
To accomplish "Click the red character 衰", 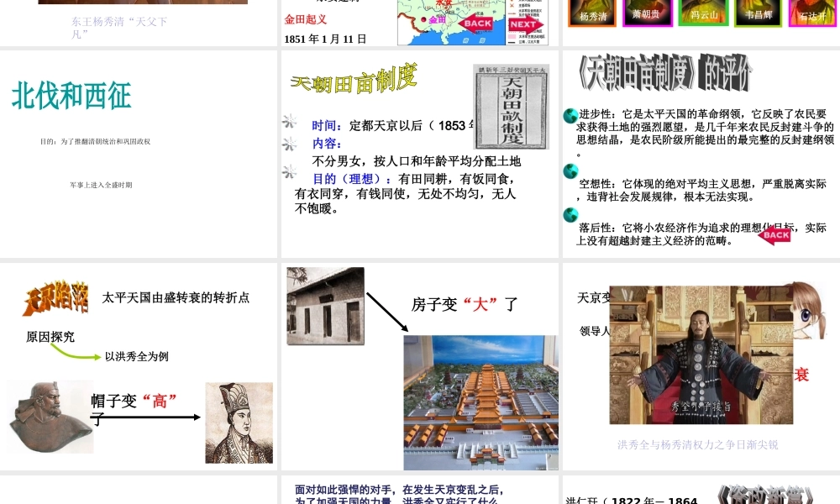I will point(801,375).
